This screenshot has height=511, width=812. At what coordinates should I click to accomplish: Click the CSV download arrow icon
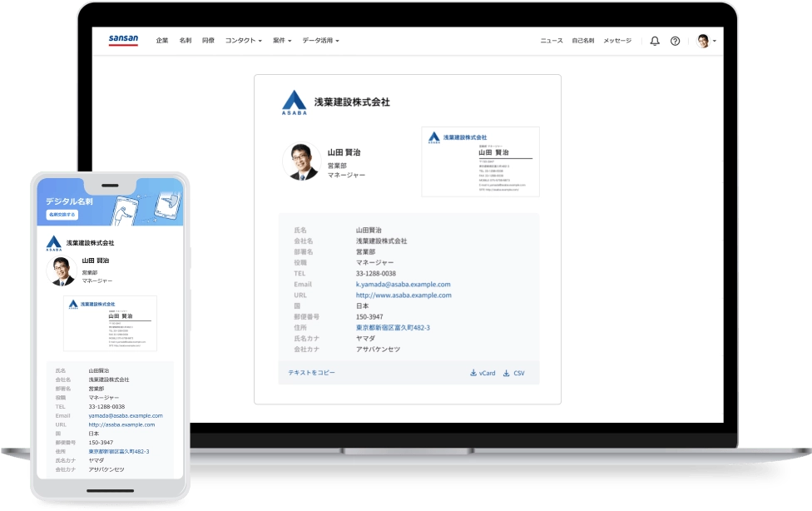pos(507,373)
